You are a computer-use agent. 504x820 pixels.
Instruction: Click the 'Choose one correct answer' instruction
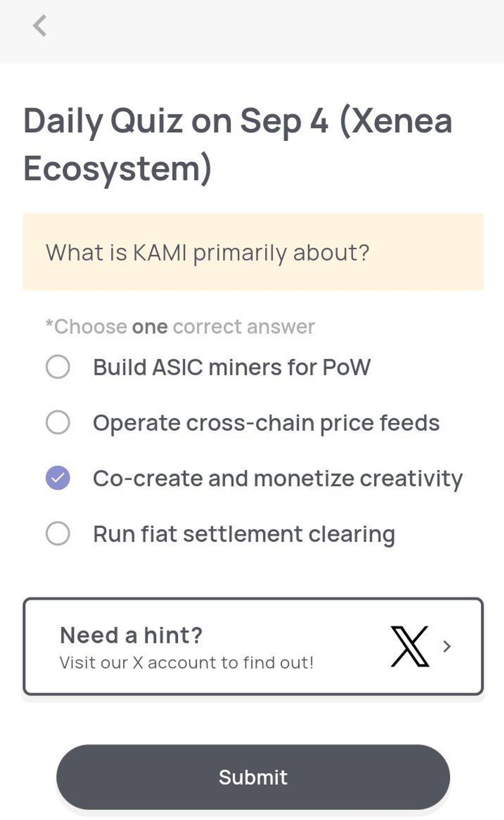point(180,327)
